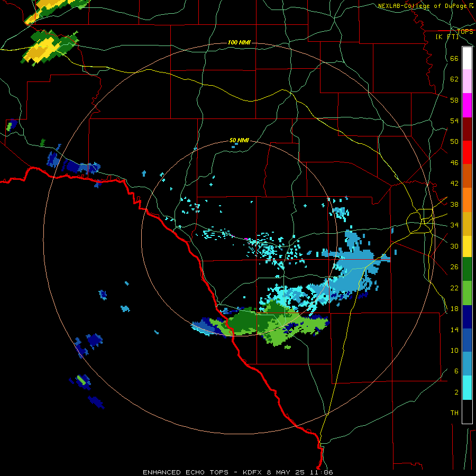The height and width of the screenshot is (476, 476).
Task: Click the light pink legend swatch
Action: (467, 81)
